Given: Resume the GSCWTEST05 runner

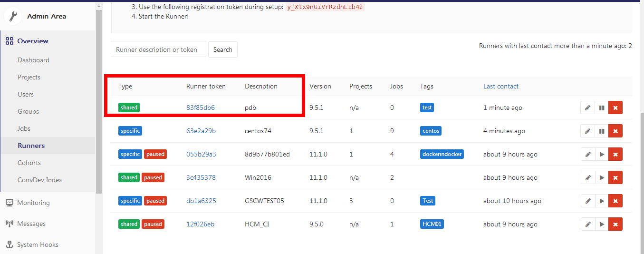Looking at the screenshot, I should [x=602, y=201].
